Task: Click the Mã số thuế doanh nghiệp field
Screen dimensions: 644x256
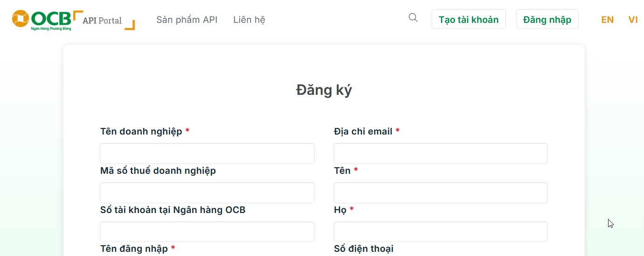Action: [x=207, y=192]
